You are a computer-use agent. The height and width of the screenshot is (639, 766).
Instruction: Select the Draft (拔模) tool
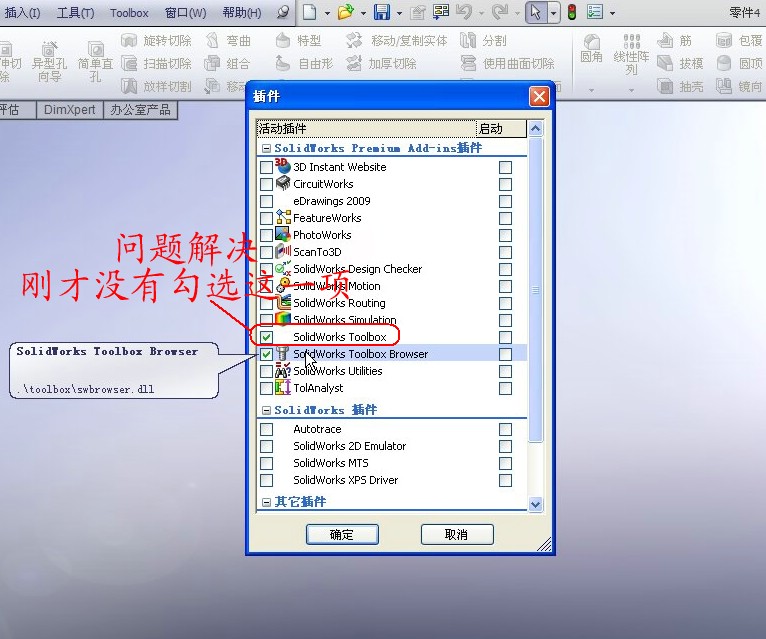[x=680, y=64]
